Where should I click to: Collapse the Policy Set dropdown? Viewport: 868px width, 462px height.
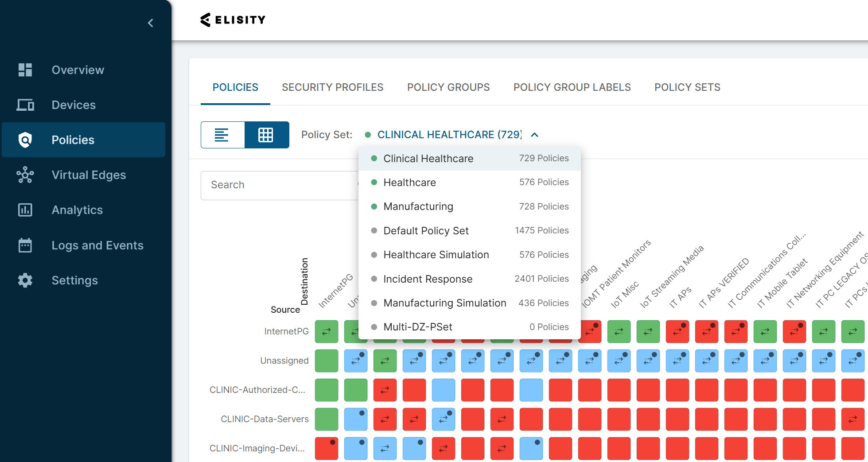[x=535, y=135]
